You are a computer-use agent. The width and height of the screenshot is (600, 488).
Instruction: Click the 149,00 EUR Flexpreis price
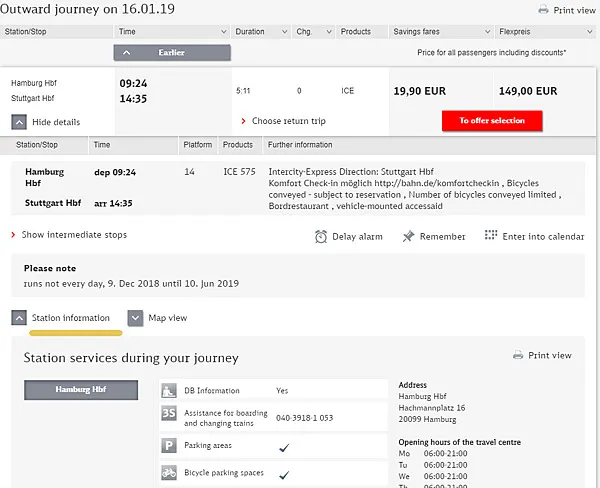[528, 91]
